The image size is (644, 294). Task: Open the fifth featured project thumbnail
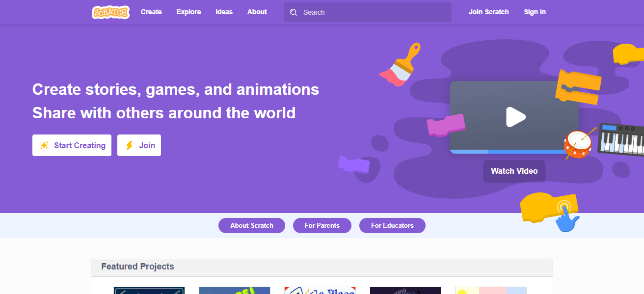pyautogui.click(x=491, y=291)
